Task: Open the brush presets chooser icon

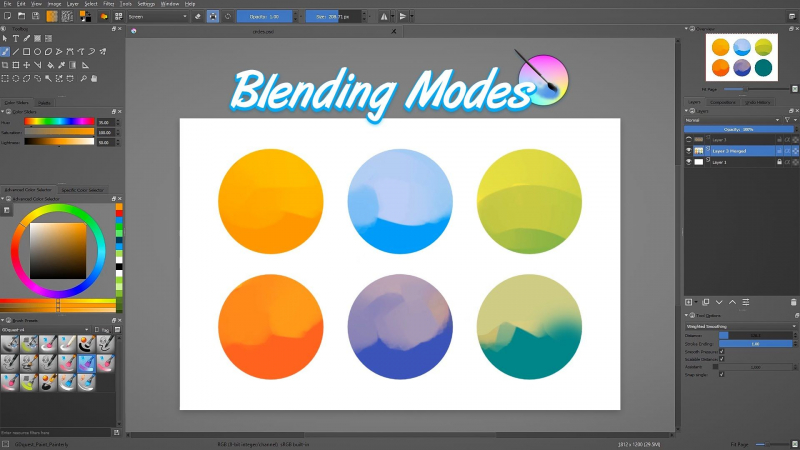Action: 118,16
